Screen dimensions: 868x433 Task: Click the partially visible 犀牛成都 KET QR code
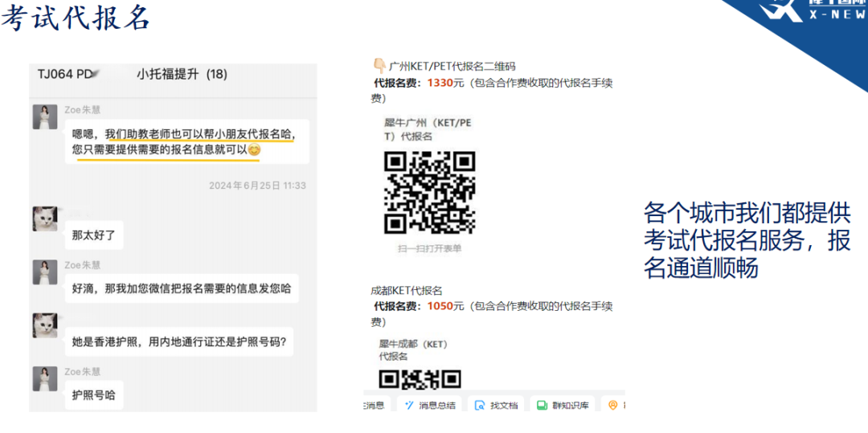coord(420,378)
